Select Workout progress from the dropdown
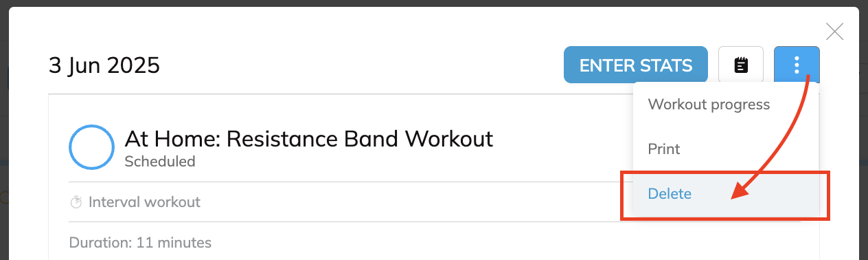 tap(709, 105)
